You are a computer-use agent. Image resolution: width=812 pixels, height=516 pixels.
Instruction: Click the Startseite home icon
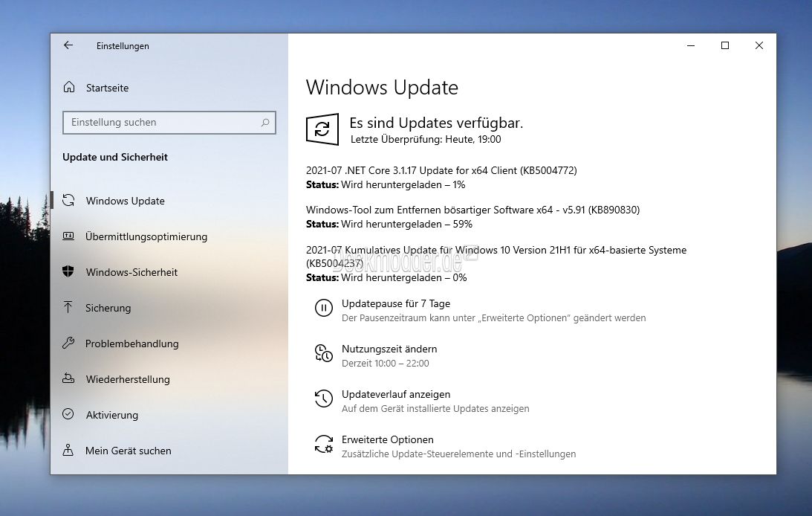click(69, 87)
